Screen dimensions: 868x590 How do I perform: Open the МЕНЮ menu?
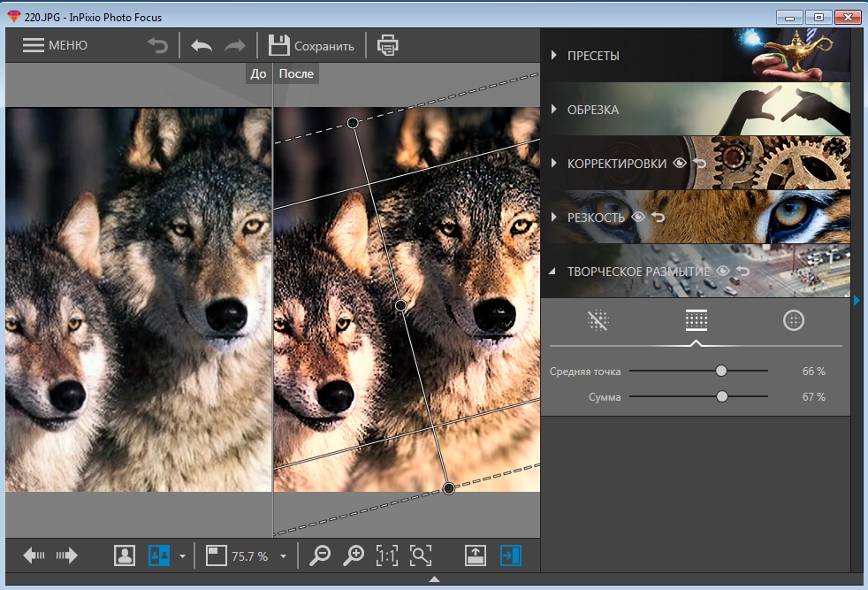point(55,45)
